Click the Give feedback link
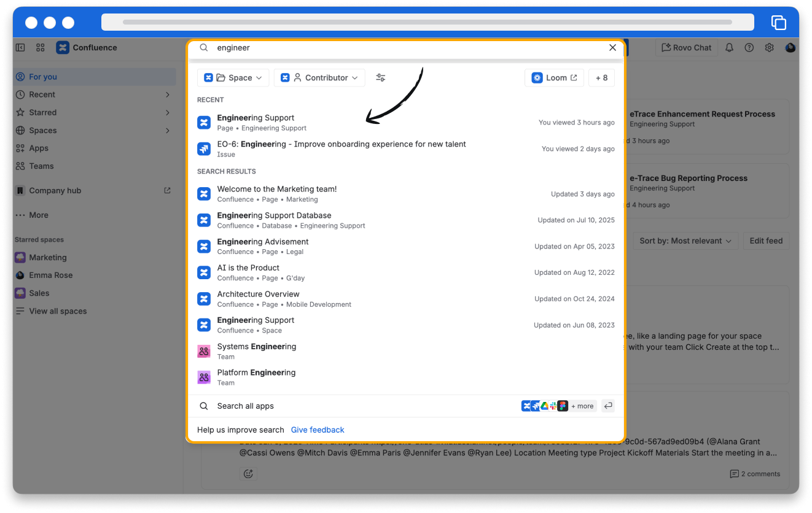The height and width of the screenshot is (513, 812). (x=318, y=430)
